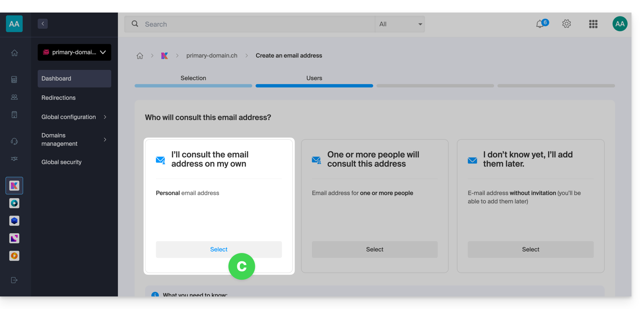Select 'One or more people will consult' option

(374, 250)
